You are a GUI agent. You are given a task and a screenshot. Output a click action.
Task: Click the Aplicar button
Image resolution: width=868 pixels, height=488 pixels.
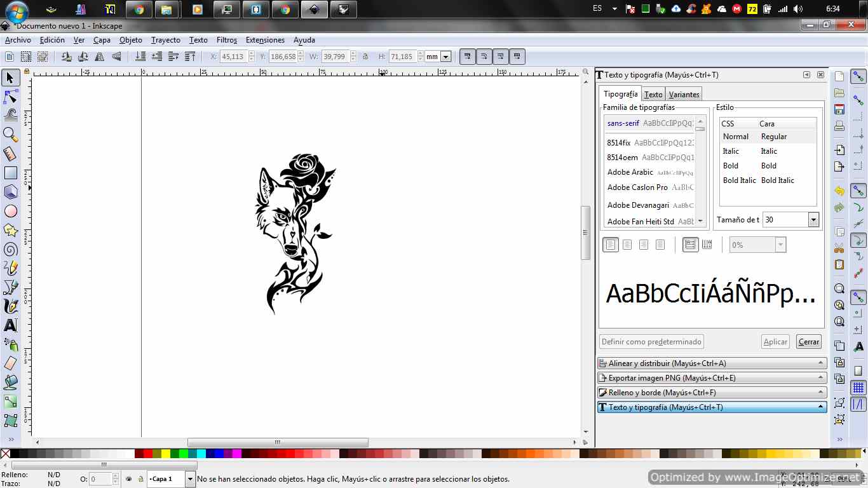click(x=775, y=342)
